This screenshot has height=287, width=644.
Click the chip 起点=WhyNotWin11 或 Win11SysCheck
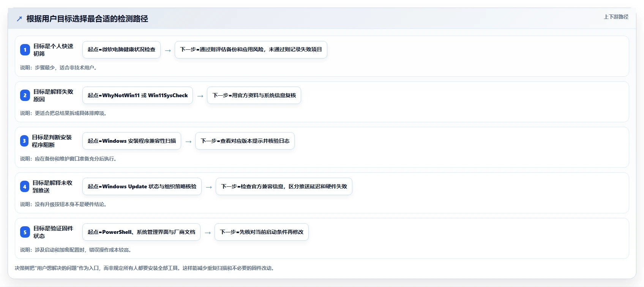(x=137, y=95)
